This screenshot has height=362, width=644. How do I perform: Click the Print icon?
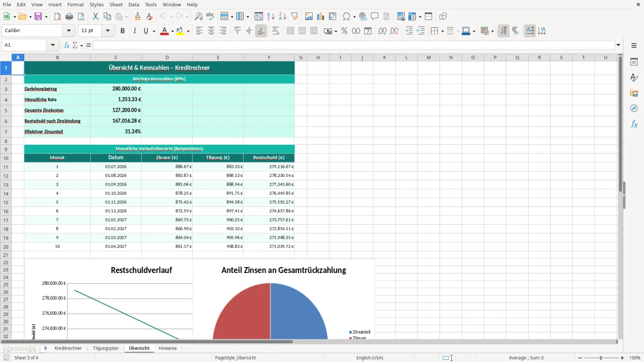point(70,17)
